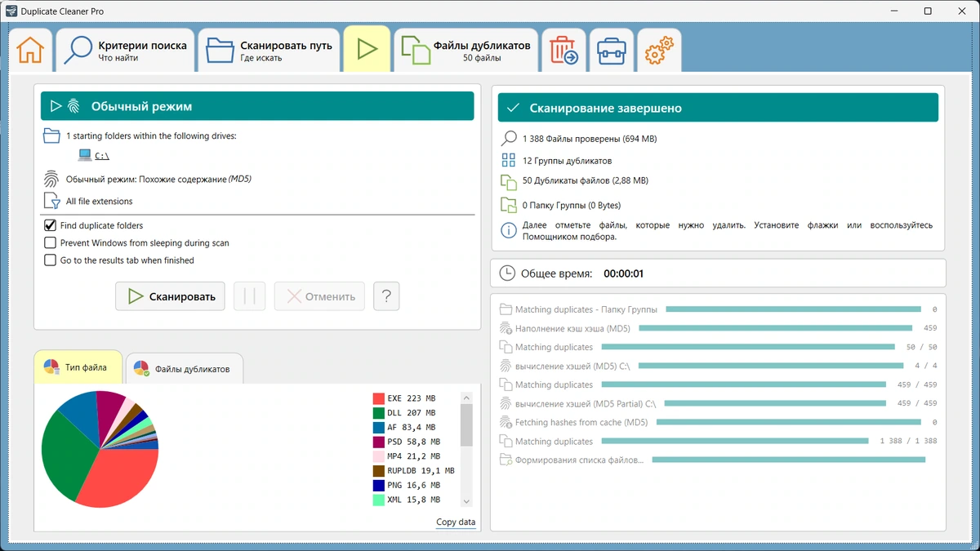Enable Go to the results tab when finished

click(50, 260)
